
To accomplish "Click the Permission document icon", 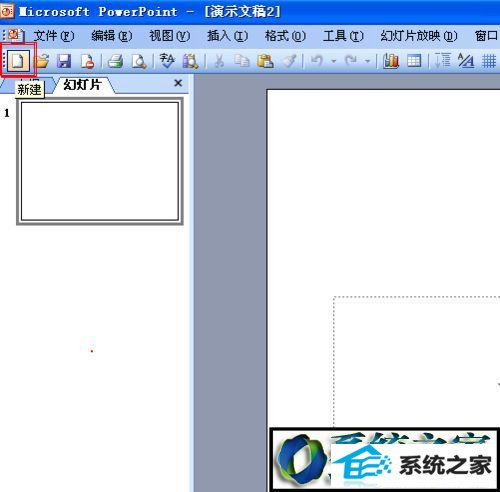I will pyautogui.click(x=87, y=61).
